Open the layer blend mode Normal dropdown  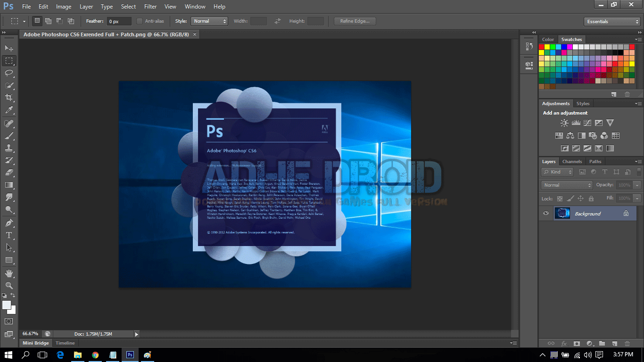point(566,185)
